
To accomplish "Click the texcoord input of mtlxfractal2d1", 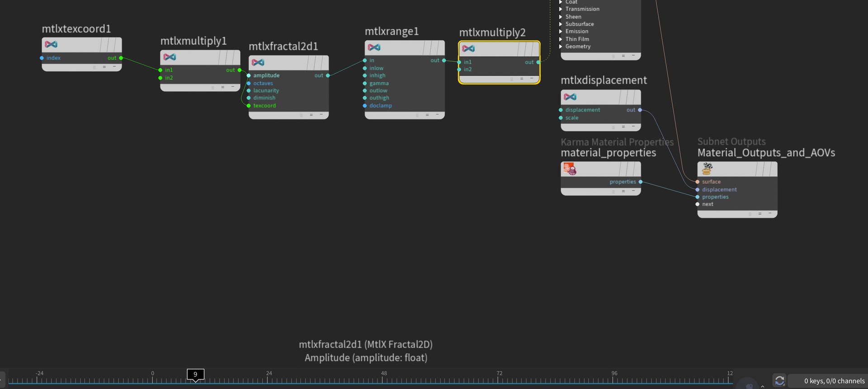I will pos(249,106).
